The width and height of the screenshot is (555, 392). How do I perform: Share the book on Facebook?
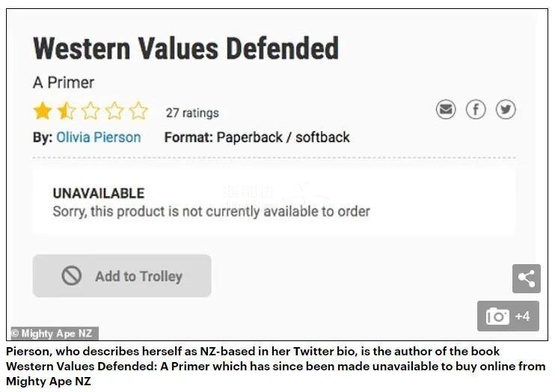tap(476, 110)
